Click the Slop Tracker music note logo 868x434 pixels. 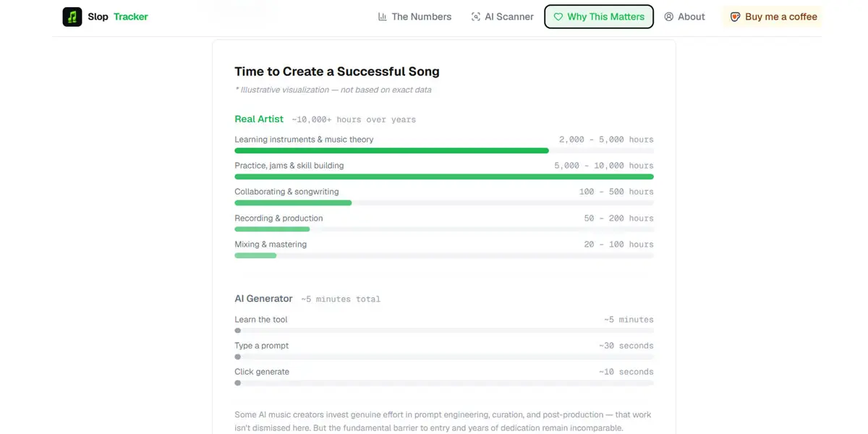click(72, 17)
